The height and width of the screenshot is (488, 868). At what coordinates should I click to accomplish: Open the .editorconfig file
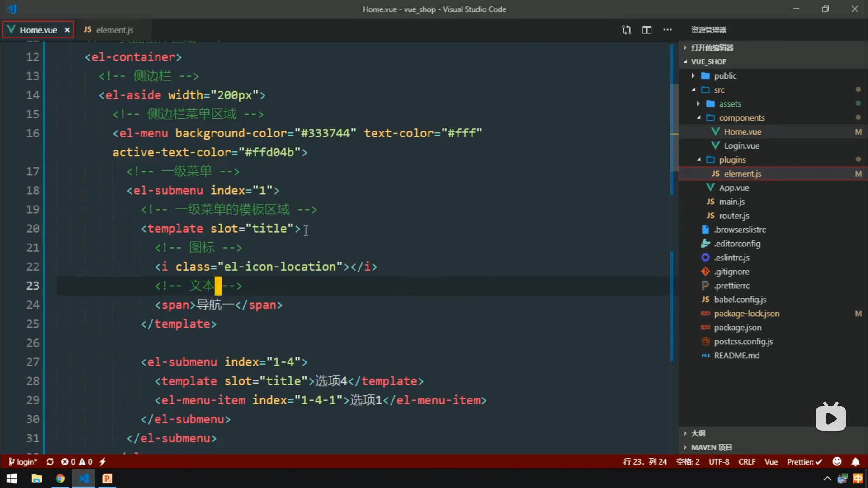(773, 244)
